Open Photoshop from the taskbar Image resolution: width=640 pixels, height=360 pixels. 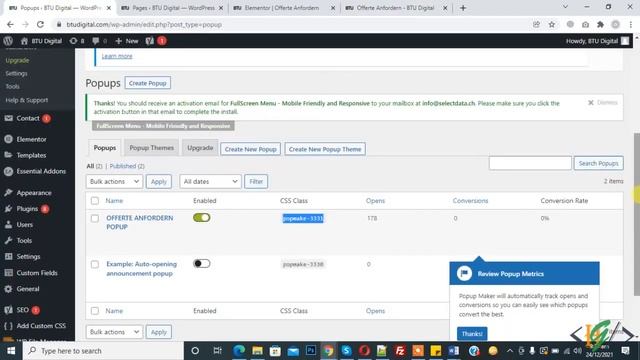[x=311, y=351]
